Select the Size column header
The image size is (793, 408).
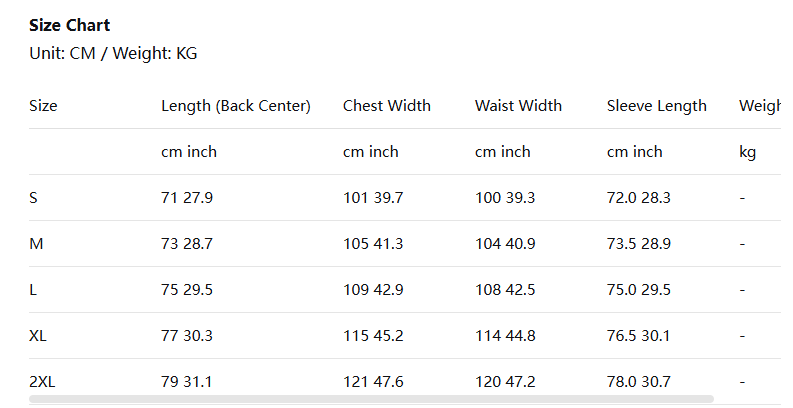[x=44, y=106]
